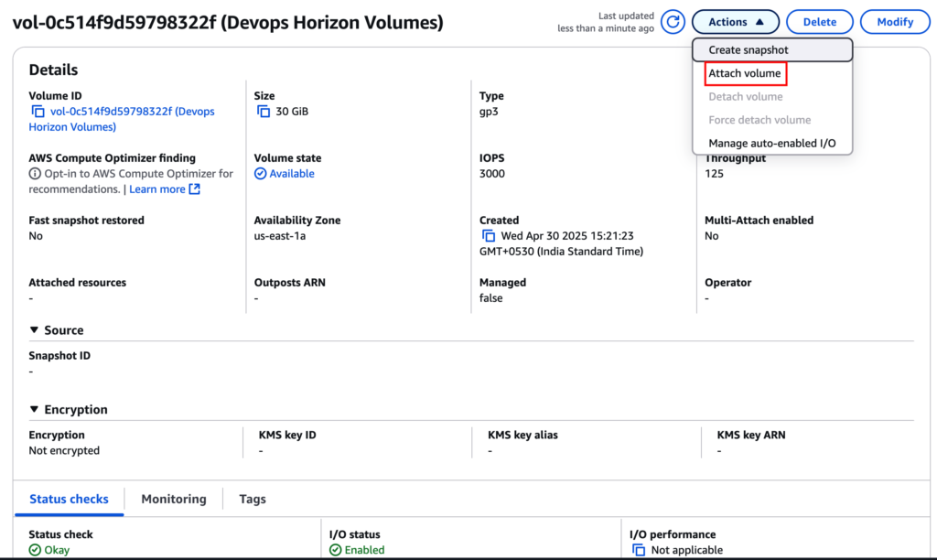Click the Throughput value 125
This screenshot has height=560, width=937.
coord(714,174)
